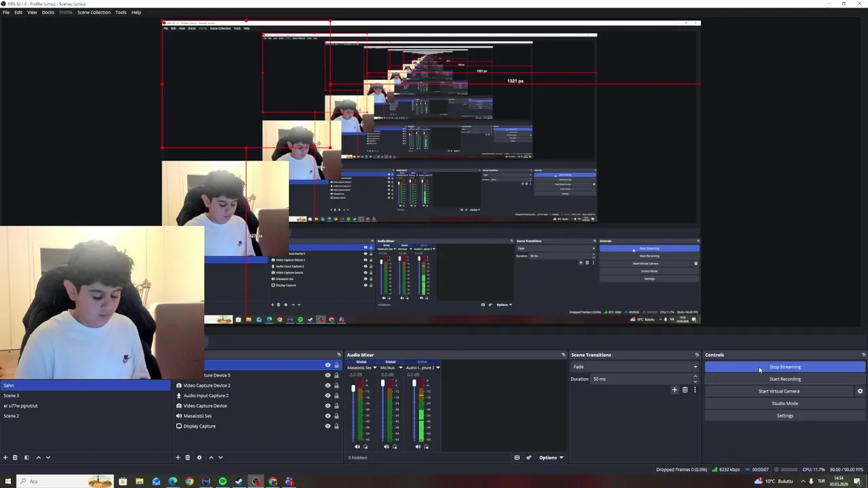
Task: Move selected source up
Action: click(x=211, y=457)
